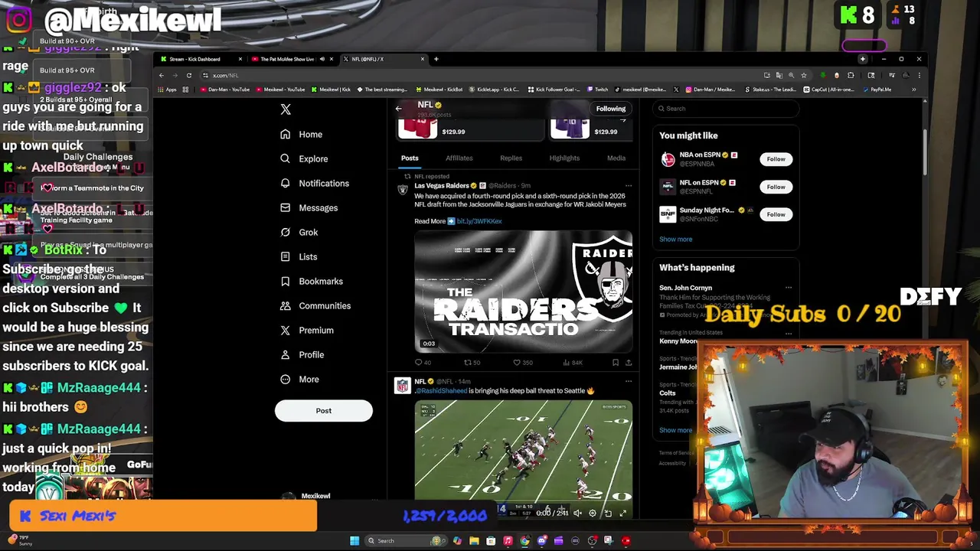The image size is (980, 551).
Task: Switch to the Media tab
Action: (616, 158)
